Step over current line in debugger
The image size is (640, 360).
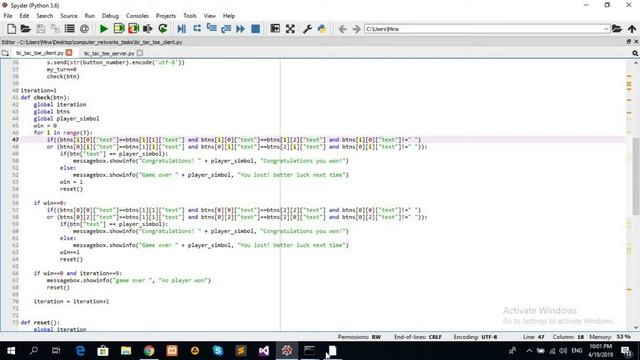point(197,29)
